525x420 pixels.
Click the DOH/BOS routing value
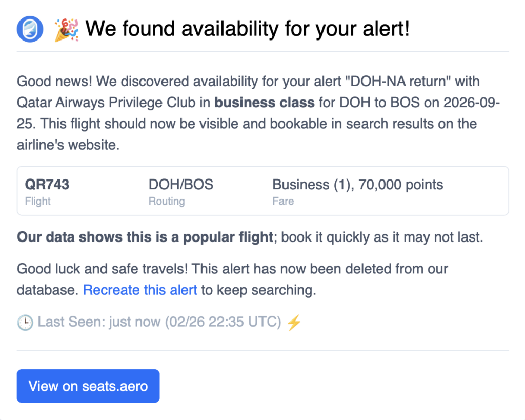click(180, 185)
